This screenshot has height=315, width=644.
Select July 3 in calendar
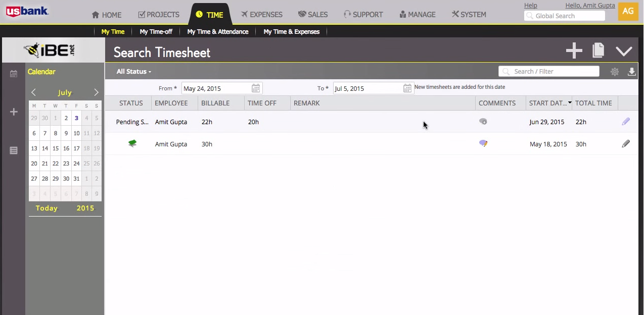[x=76, y=119]
